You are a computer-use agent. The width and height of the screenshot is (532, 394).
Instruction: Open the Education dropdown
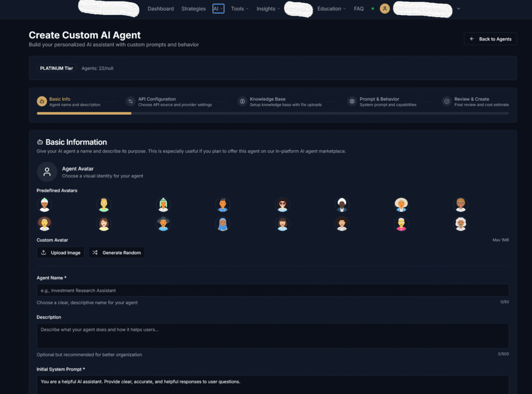(x=332, y=9)
